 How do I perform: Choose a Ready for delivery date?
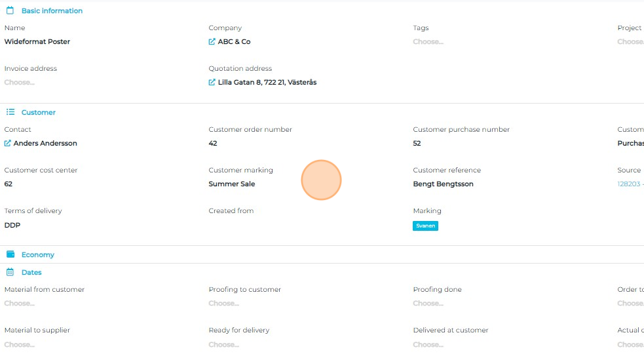click(223, 344)
